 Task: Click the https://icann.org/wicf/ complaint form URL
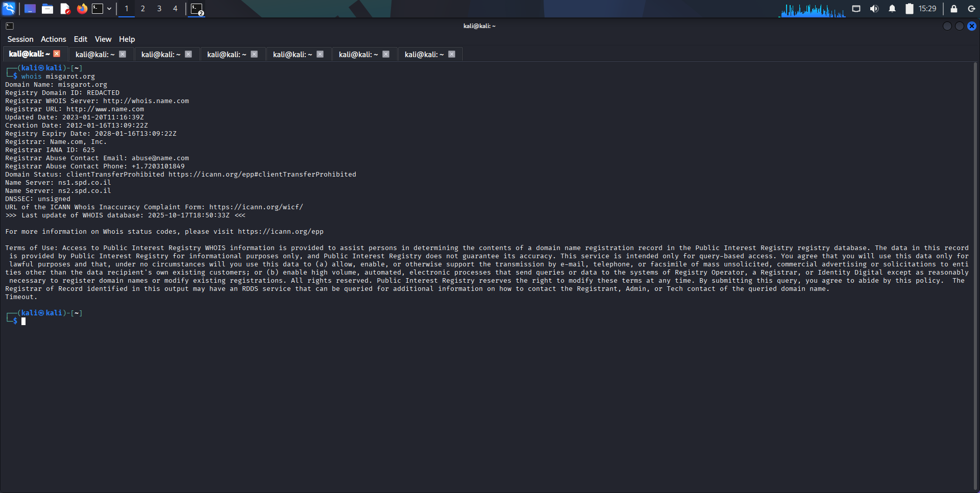[256, 207]
